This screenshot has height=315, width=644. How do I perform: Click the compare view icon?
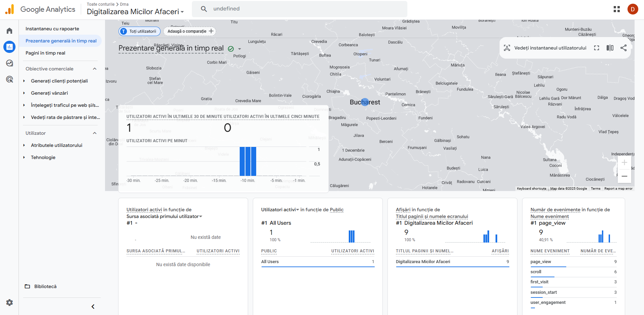(610, 48)
